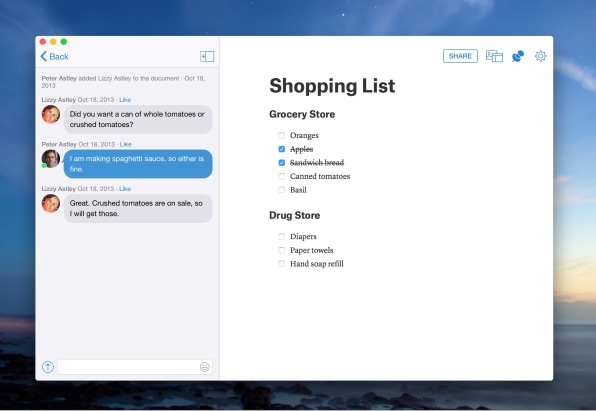Click the Shopping List document title
This screenshot has width=596, height=411.
(x=332, y=86)
